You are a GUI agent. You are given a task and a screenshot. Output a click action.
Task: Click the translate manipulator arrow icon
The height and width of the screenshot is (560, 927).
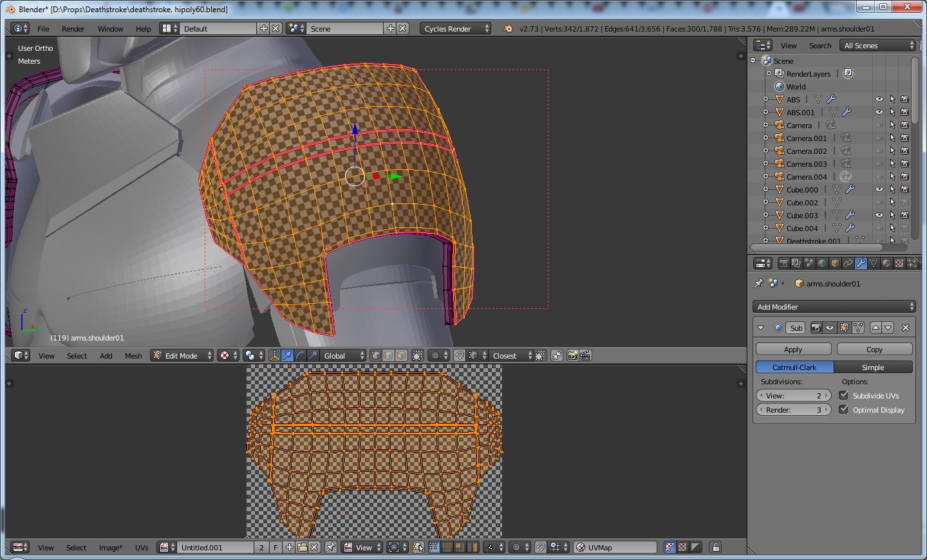tap(287, 355)
